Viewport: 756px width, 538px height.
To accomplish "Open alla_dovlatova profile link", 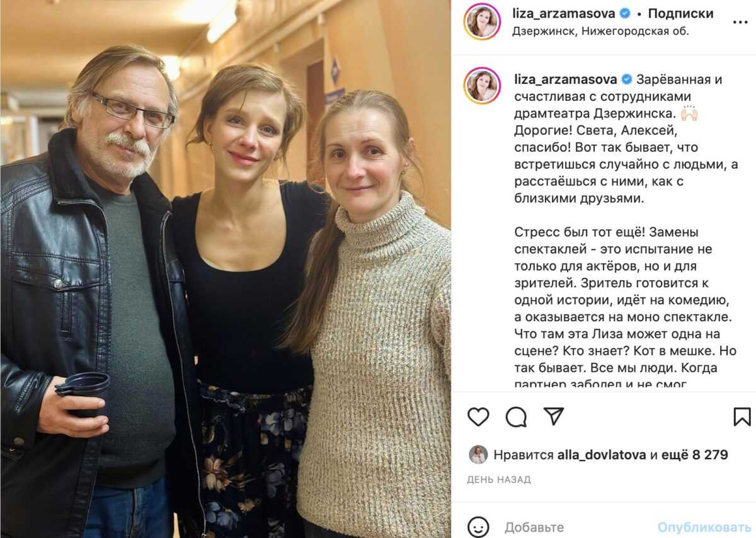I will 602,454.
